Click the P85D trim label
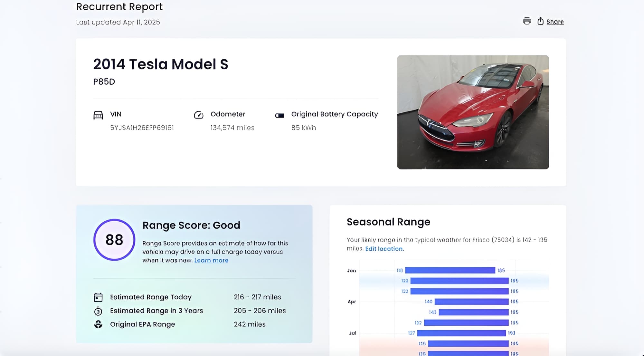This screenshot has width=644, height=356. coord(104,82)
